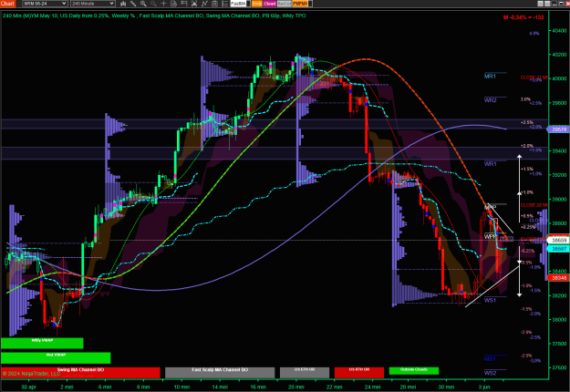Screen dimensions: 570x392
Task: Toggle the magenta Cloud toolbar button
Action: click(x=269, y=4)
